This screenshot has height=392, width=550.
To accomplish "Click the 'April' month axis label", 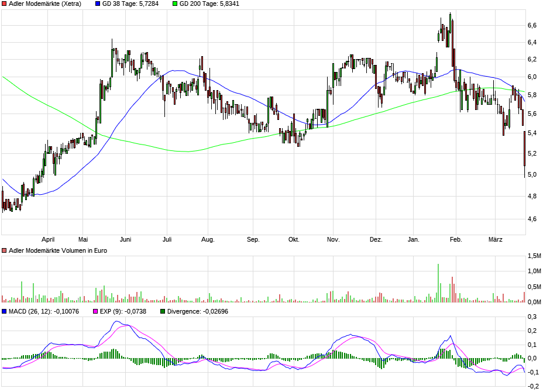I will click(48, 240).
